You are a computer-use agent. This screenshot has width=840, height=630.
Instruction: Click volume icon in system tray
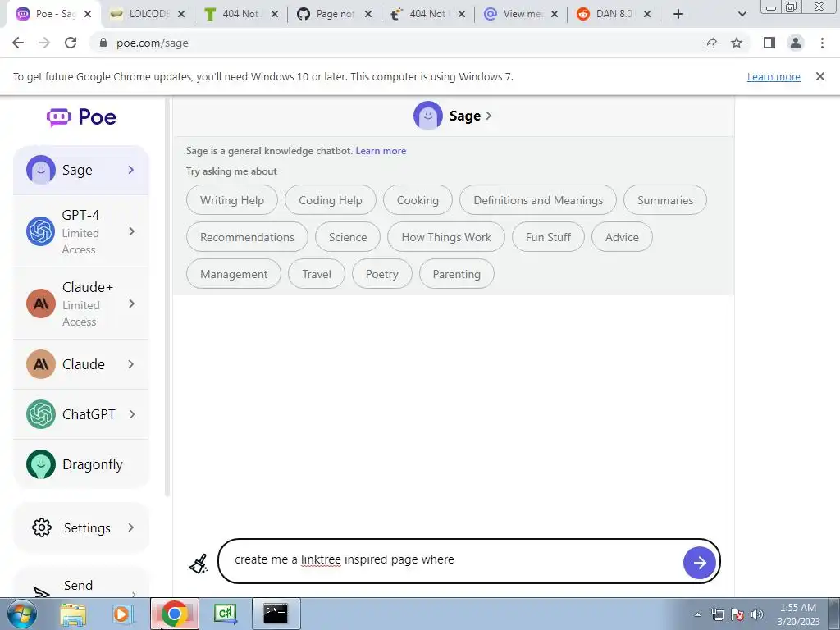pos(757,614)
